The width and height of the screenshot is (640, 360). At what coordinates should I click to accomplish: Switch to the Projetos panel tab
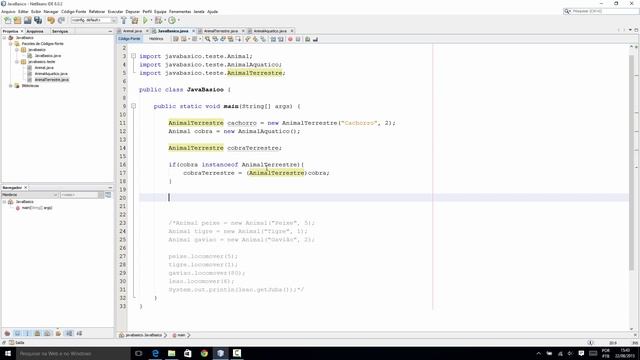tap(11, 31)
